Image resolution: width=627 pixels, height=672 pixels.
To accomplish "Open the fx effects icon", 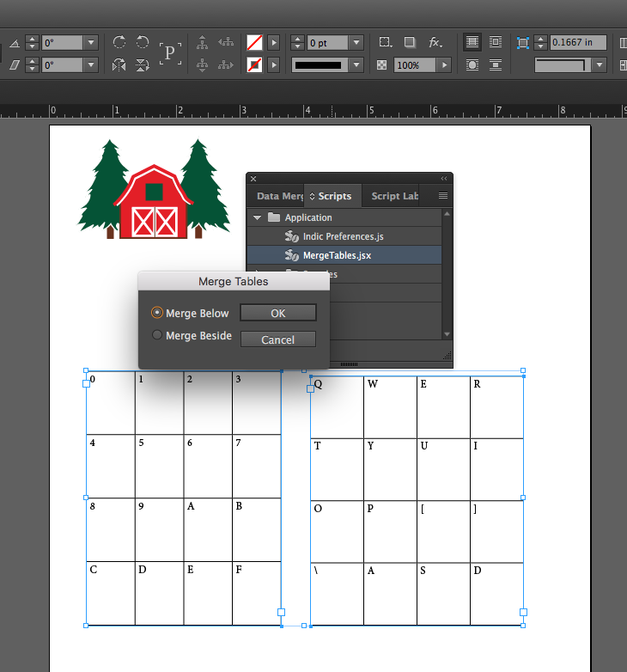I will pos(435,42).
